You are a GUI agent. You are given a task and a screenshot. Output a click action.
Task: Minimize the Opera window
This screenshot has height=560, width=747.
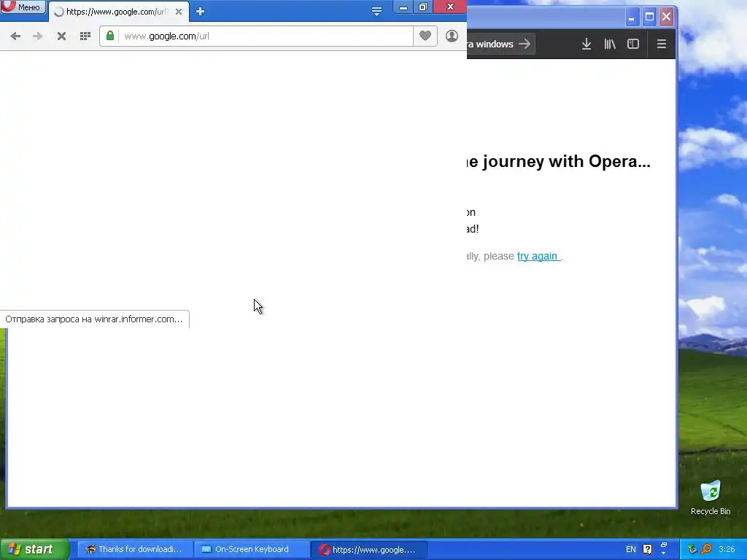click(403, 7)
